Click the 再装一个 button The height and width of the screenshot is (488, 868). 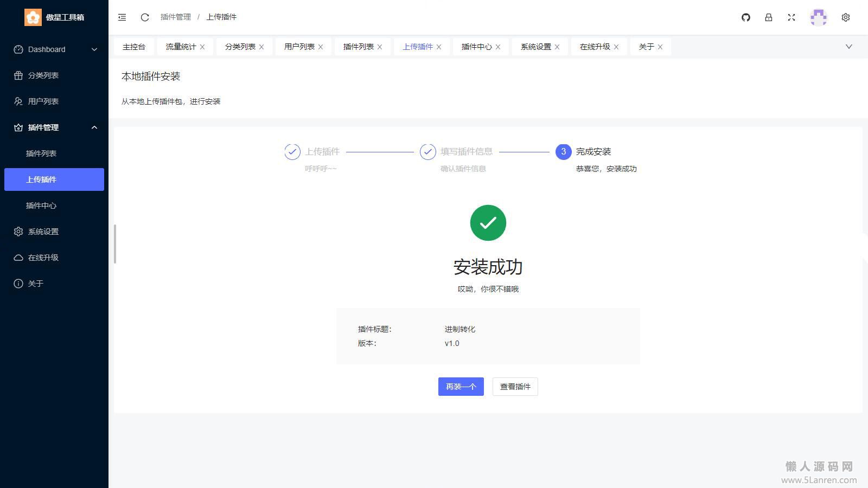click(x=461, y=387)
